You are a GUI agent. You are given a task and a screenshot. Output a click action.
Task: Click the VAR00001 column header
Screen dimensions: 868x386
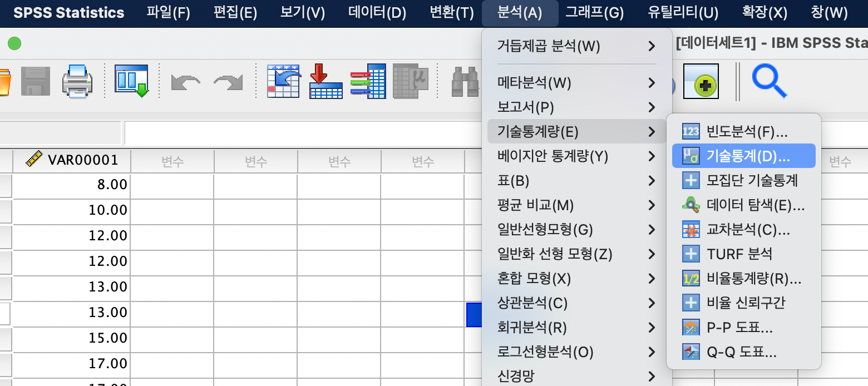click(72, 161)
